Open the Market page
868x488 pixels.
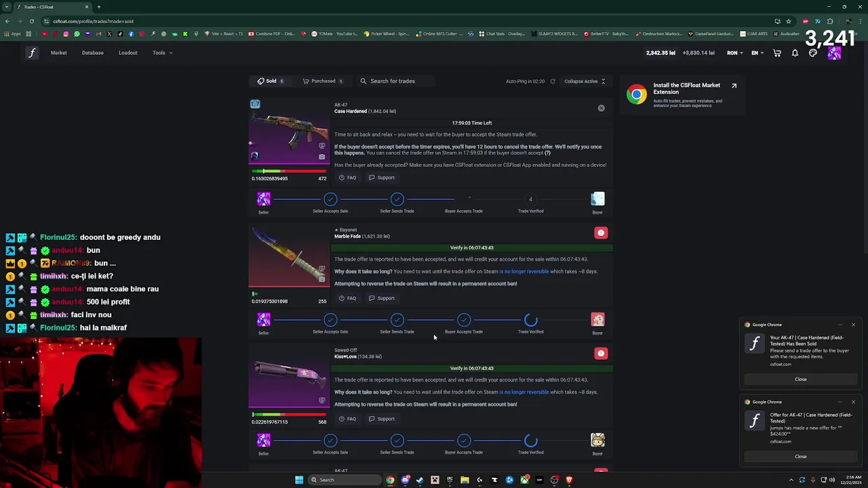pos(58,53)
